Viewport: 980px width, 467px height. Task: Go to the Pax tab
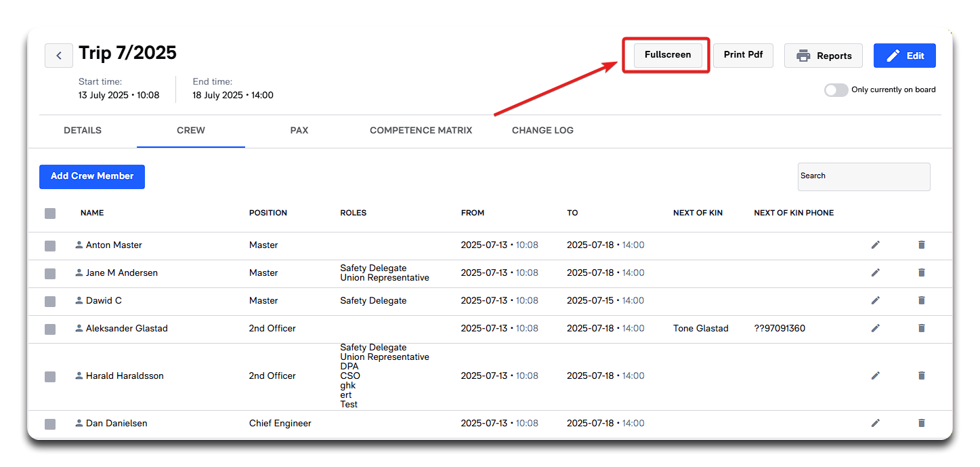(299, 130)
